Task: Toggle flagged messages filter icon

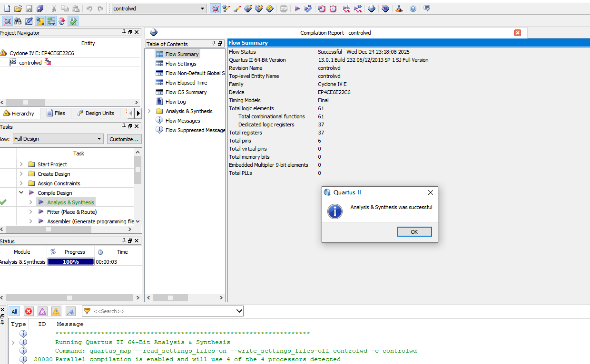Action: click(70, 311)
